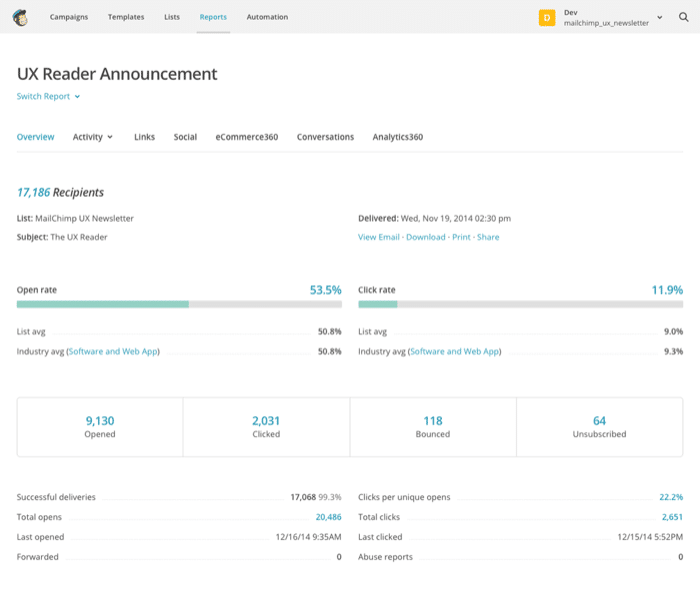Open Templates in the top navigation
Viewport: 700px width, 601px height.
[x=126, y=17]
